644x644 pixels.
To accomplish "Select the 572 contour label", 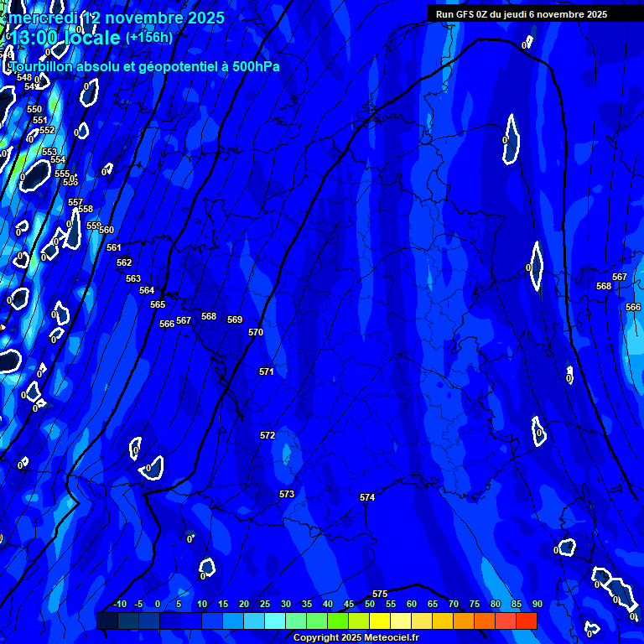I will click(x=267, y=435).
